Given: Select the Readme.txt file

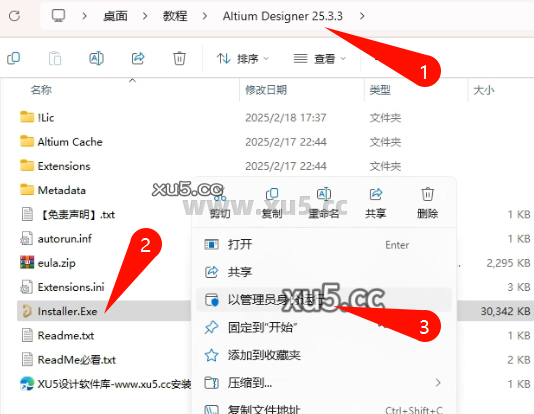Looking at the screenshot, I should (x=66, y=335).
